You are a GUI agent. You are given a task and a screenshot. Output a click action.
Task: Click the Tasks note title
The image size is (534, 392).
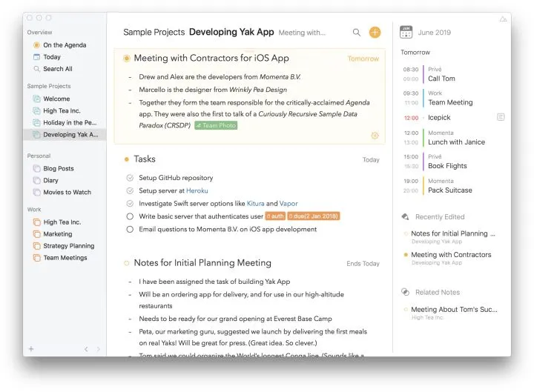[x=145, y=159]
